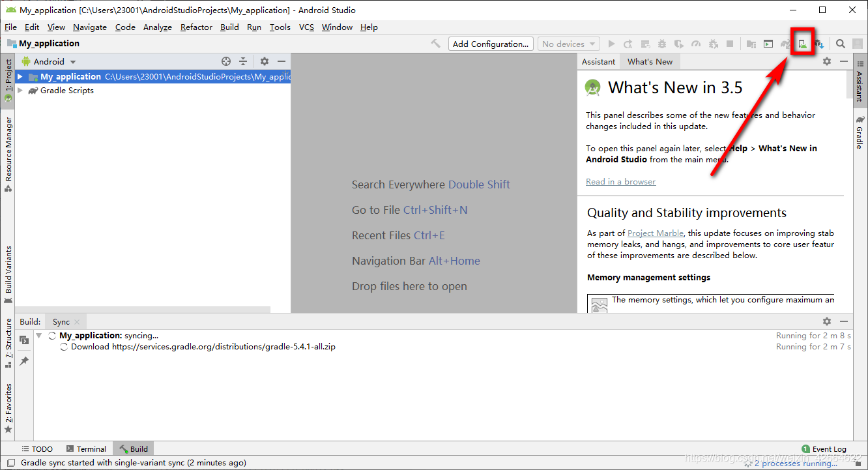Select the Gradle Scripts tree row

[x=153, y=91]
